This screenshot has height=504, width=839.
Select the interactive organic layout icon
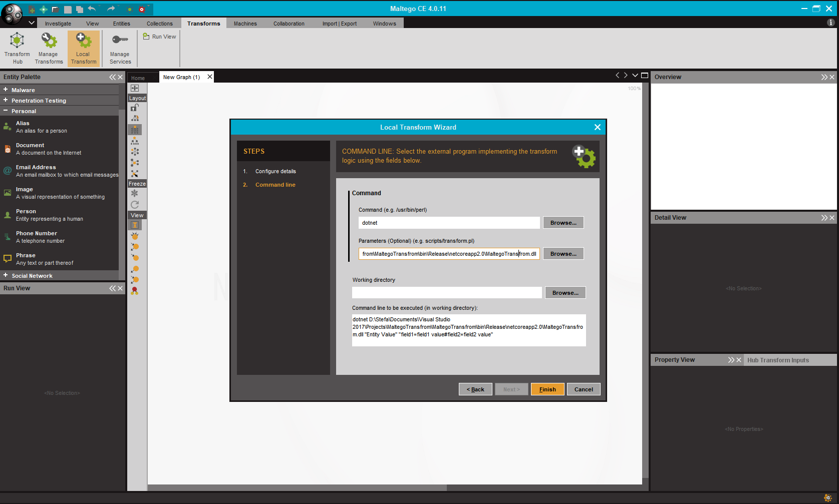(x=135, y=174)
